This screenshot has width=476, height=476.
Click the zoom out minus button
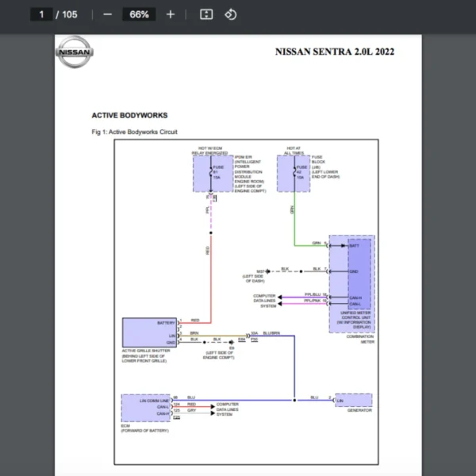coord(108,14)
